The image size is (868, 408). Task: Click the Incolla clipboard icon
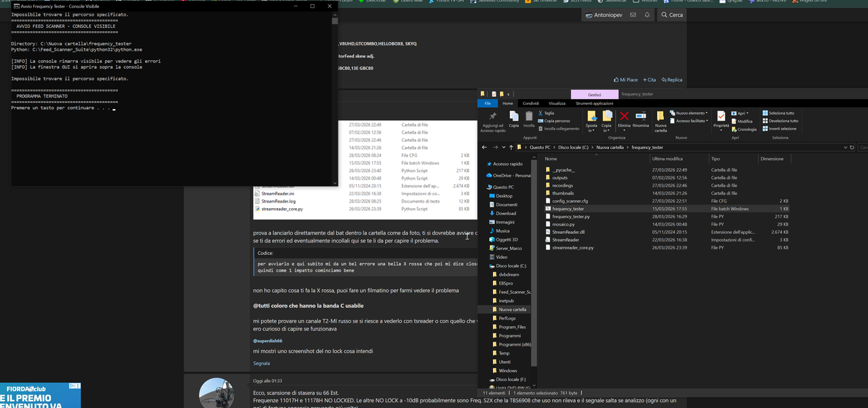coord(529,117)
